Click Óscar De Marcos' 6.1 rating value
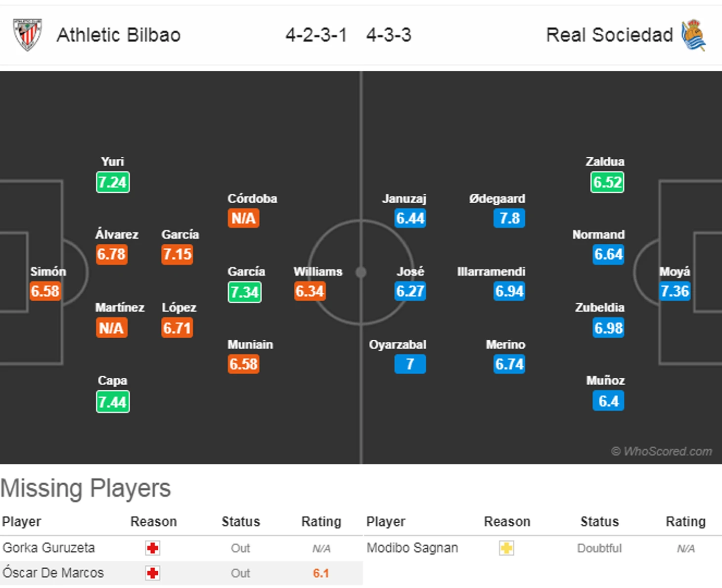The height and width of the screenshot is (588, 722). tap(321, 573)
